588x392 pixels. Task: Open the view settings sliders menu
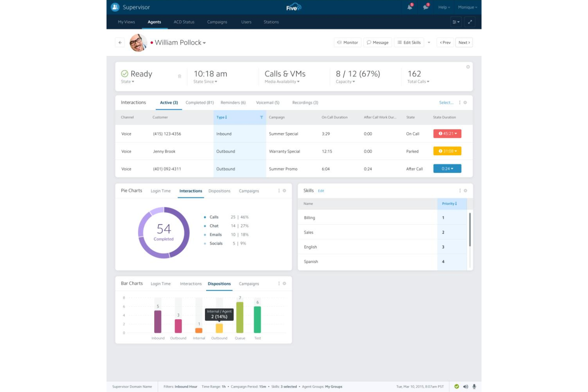click(x=456, y=22)
